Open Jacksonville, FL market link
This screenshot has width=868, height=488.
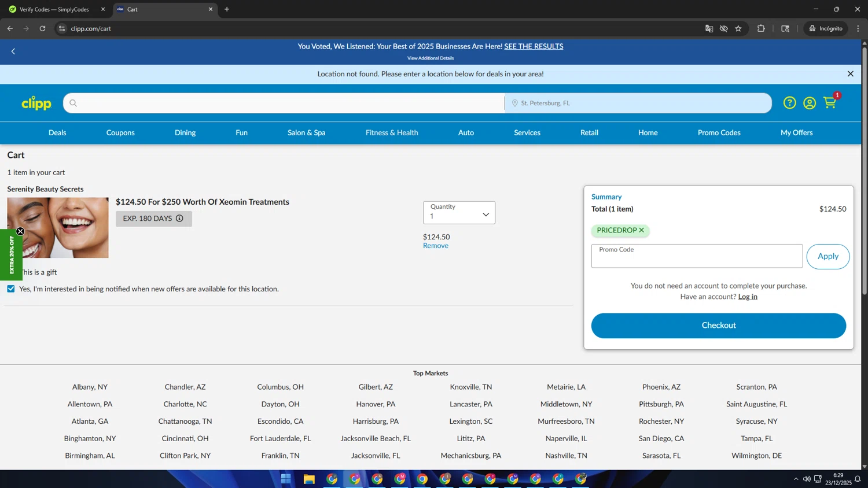[376, 456]
